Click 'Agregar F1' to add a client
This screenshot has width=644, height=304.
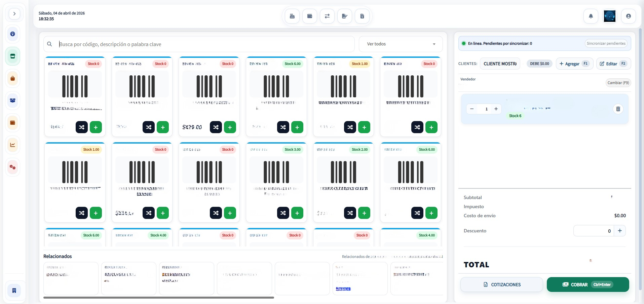(574, 64)
